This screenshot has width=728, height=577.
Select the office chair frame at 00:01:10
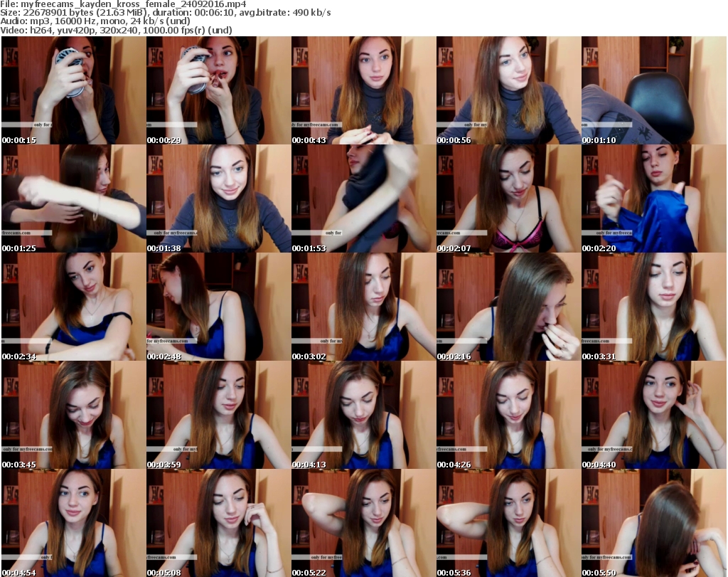tap(654, 90)
